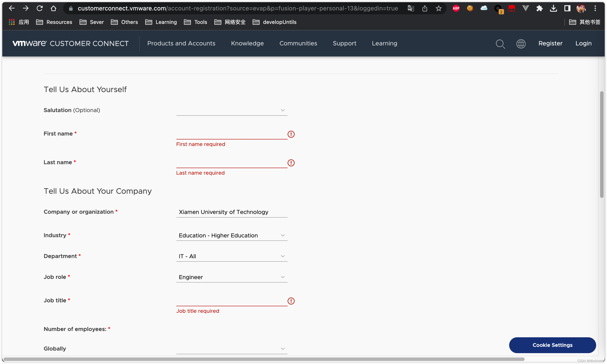The height and width of the screenshot is (364, 607).
Task: Click the Login button in header
Action: [584, 43]
